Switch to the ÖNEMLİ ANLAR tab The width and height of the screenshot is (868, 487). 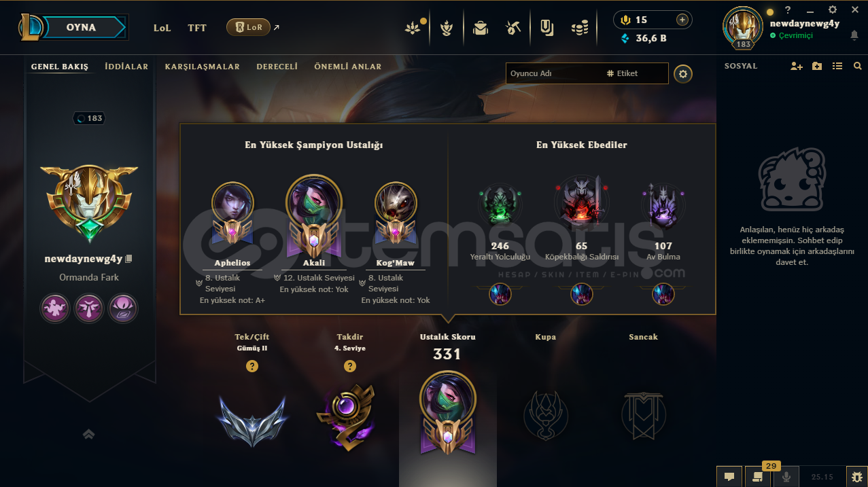(348, 67)
